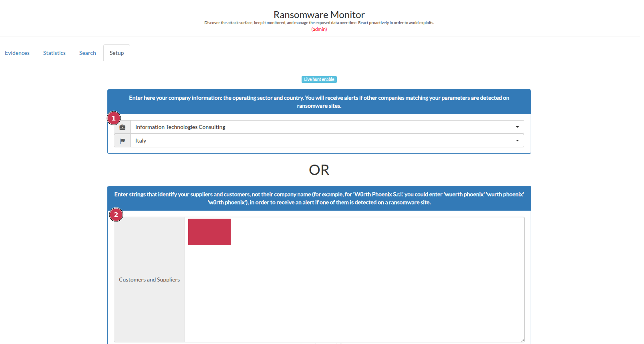Click the textarea resize handle
The image size is (644, 344).
[x=522, y=340]
